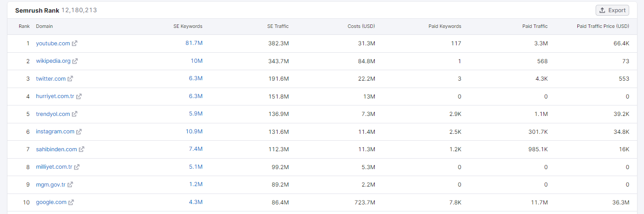Click the Export button
Screen dimensions: 644x214
tap(612, 10)
